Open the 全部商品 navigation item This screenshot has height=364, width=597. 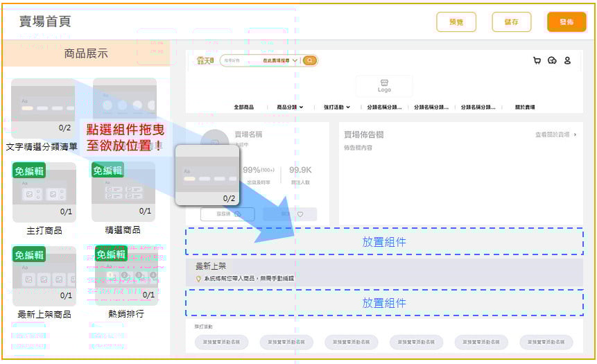click(x=243, y=107)
